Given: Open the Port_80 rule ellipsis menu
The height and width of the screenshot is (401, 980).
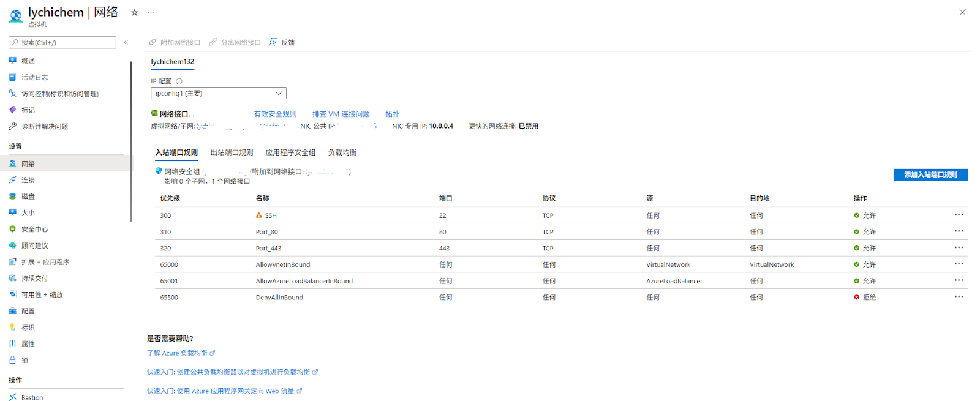Looking at the screenshot, I should pos(959,231).
